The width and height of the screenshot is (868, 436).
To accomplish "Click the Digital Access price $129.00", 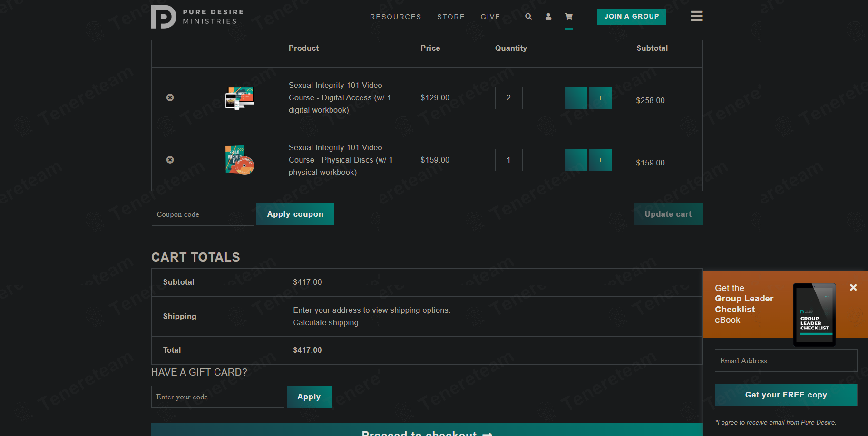I will point(435,97).
